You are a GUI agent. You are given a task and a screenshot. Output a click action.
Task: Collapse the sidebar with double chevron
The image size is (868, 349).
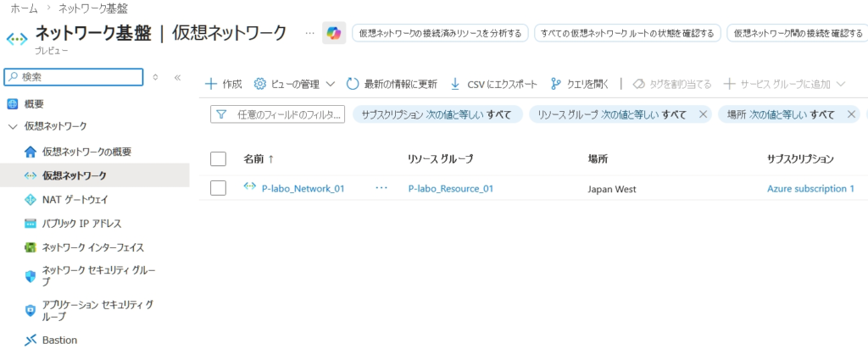[177, 77]
